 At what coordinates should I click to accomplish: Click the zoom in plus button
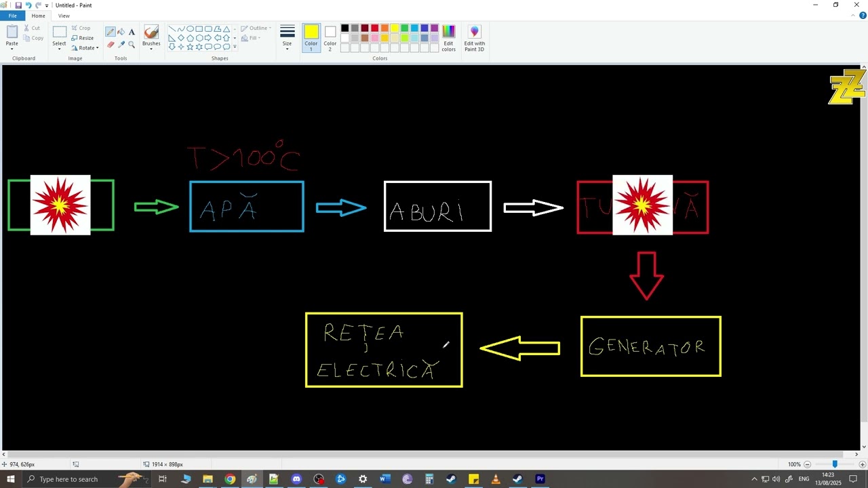(x=863, y=464)
